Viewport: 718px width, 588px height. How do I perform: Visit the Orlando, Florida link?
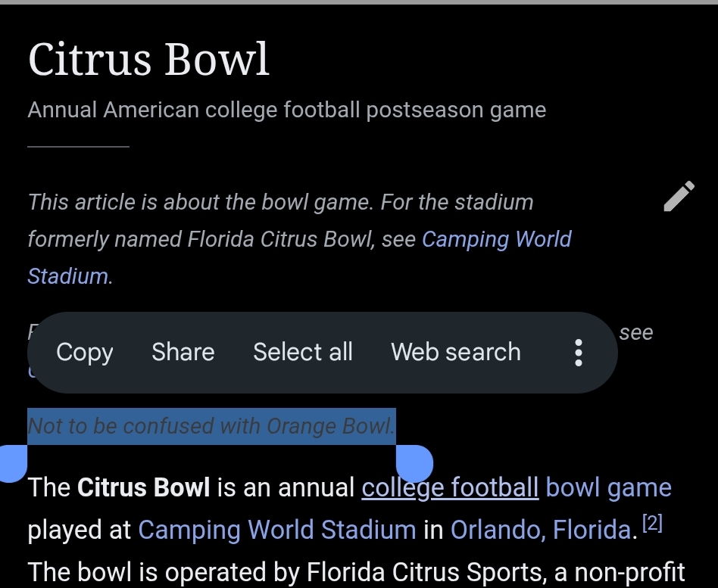(539, 530)
